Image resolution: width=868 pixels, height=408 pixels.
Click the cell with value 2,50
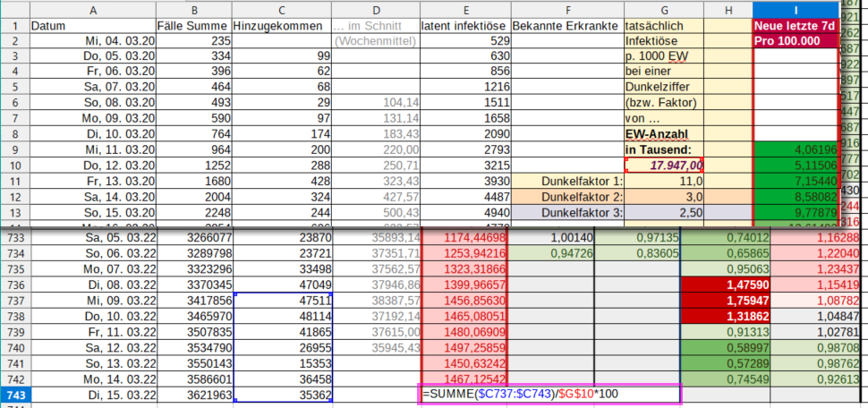click(x=664, y=212)
